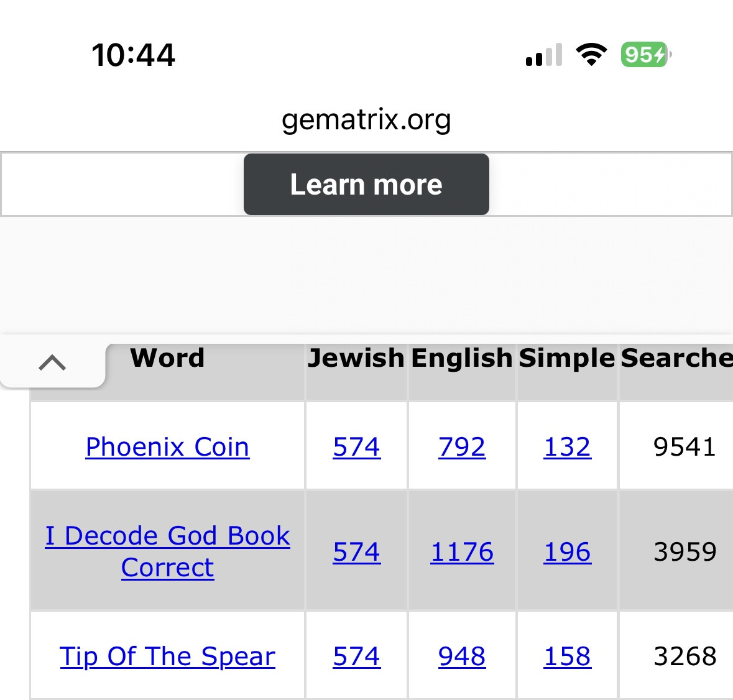
Task: Tap the Learn more button
Action: click(x=366, y=185)
